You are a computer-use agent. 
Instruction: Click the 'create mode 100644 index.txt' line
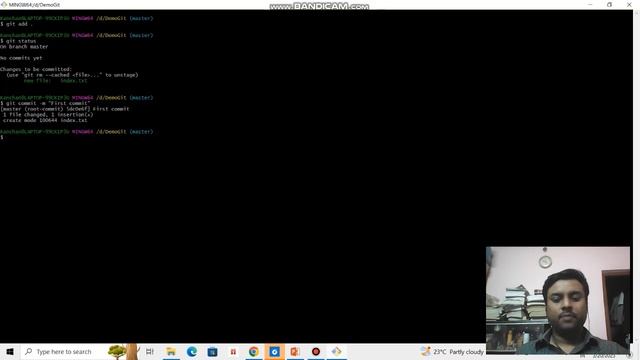pos(45,120)
